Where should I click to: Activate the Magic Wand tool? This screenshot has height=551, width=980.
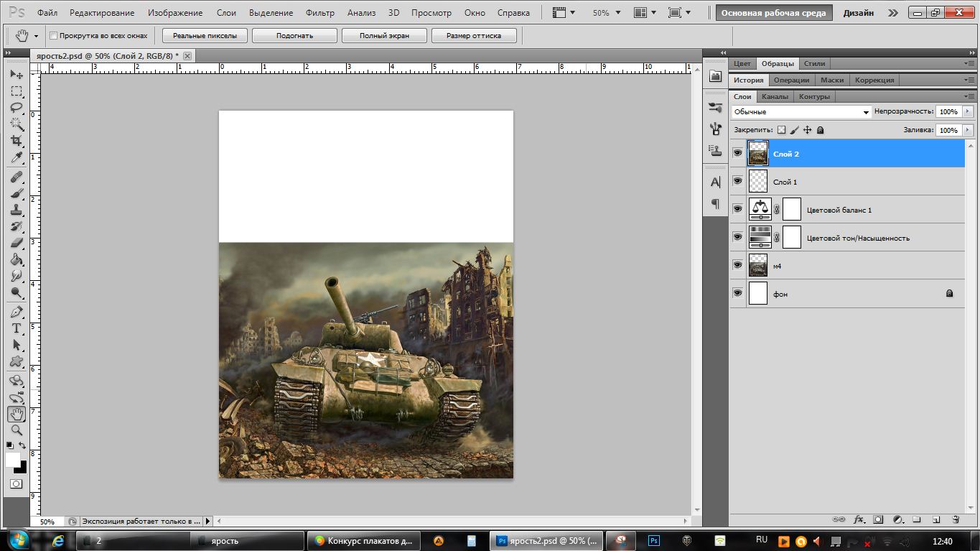click(x=17, y=124)
